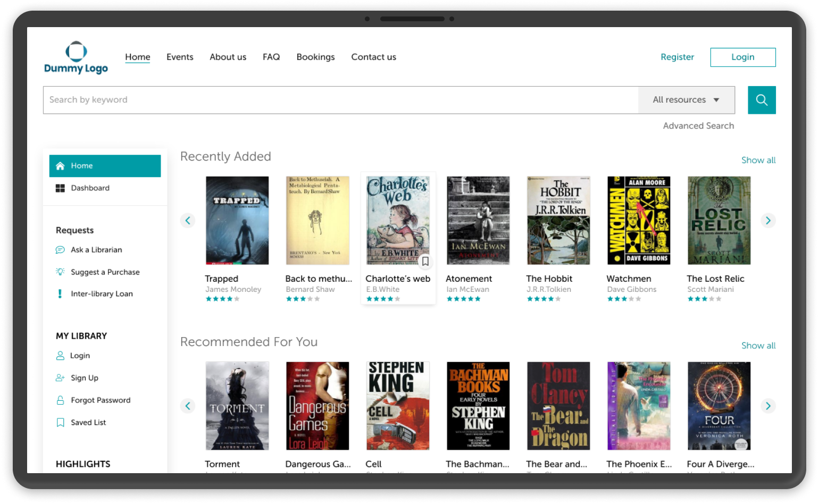Open The Lost Relic book cover
Screen dimensions: 819x504
pyautogui.click(x=719, y=221)
